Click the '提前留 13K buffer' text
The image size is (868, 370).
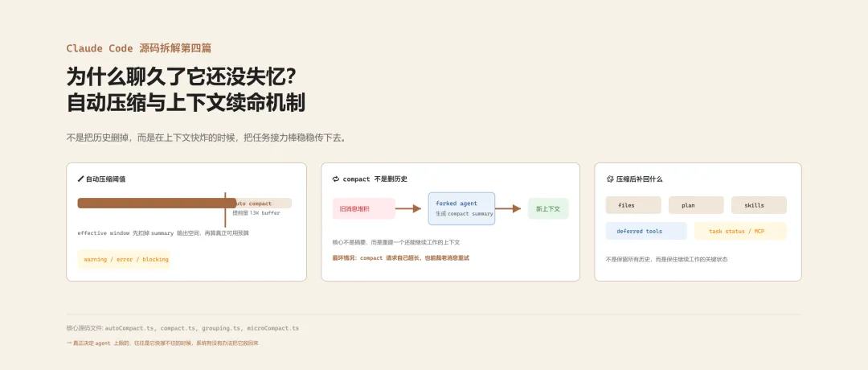256,212
